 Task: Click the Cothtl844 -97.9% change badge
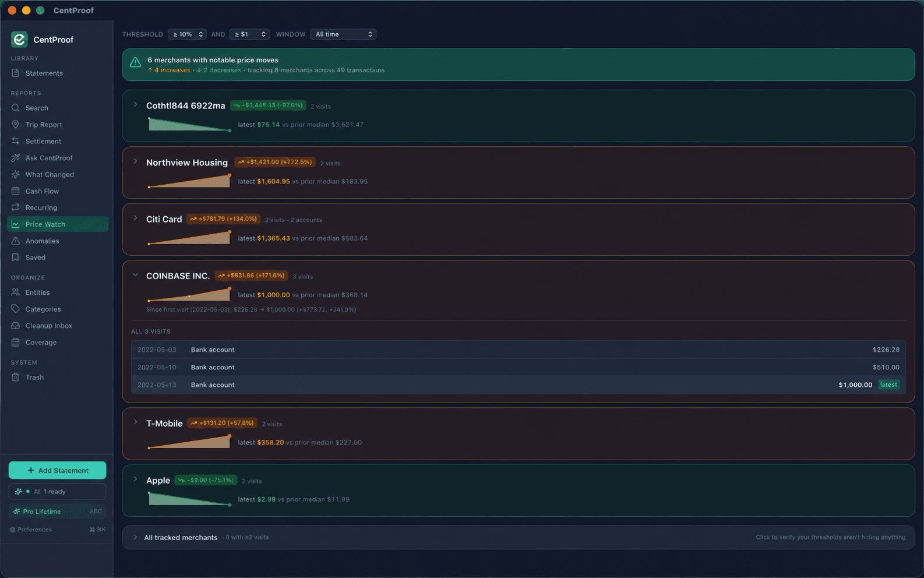click(269, 105)
